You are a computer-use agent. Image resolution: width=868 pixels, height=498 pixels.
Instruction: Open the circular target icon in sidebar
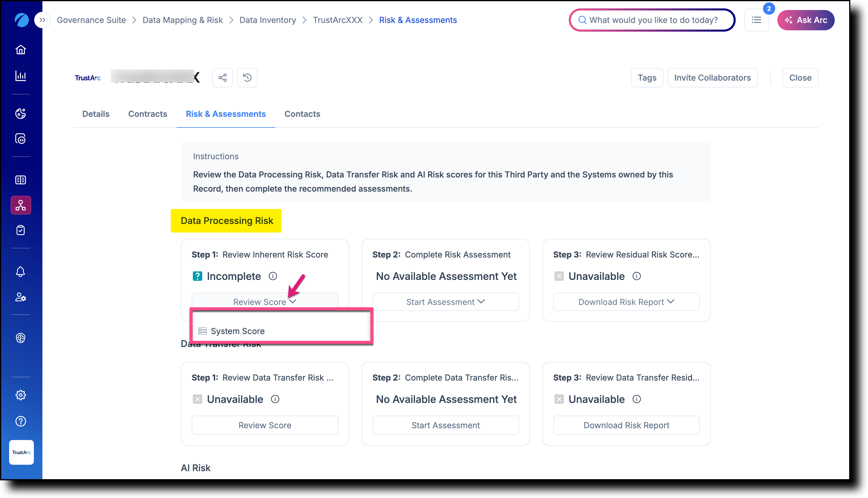[21, 139]
